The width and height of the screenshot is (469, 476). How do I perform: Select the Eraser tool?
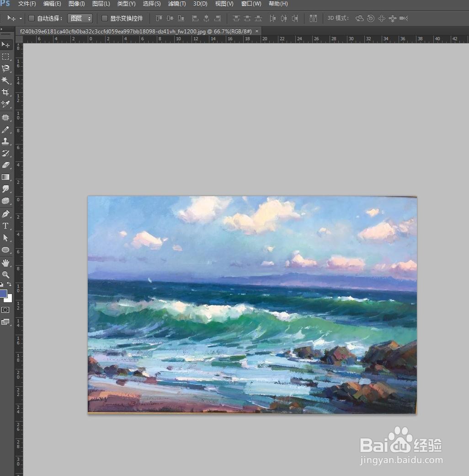5,165
